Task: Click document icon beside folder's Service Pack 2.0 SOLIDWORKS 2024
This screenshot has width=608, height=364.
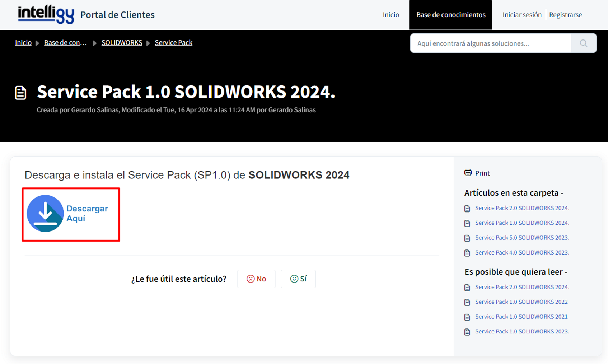Action: (x=467, y=209)
